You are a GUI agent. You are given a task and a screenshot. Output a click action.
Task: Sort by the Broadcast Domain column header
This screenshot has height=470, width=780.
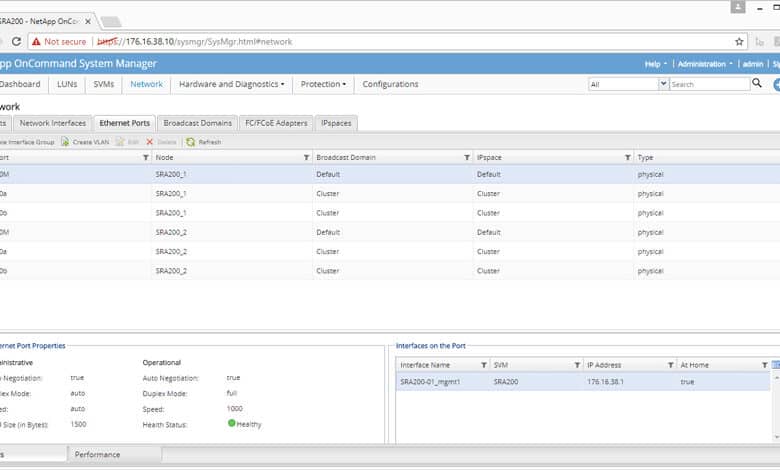[346, 157]
